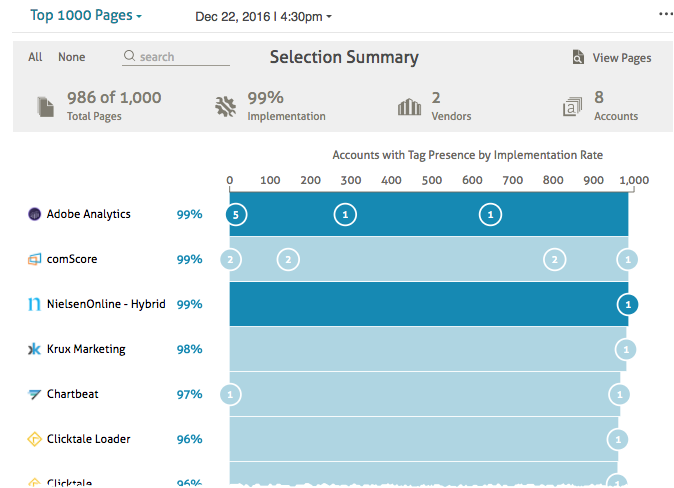This screenshot has height=488, width=674.
Task: Select the Chartbeat vendor label
Action: 73,394
